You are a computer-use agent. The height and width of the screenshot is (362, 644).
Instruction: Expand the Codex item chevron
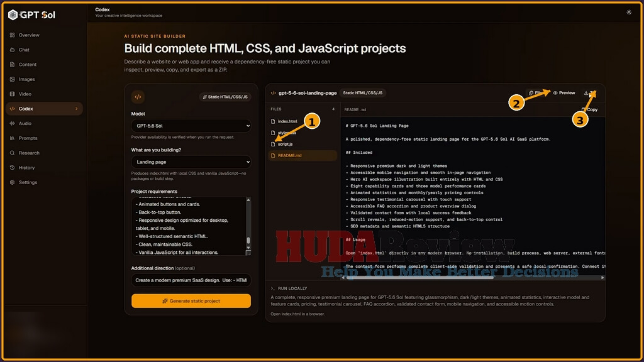[x=76, y=109]
